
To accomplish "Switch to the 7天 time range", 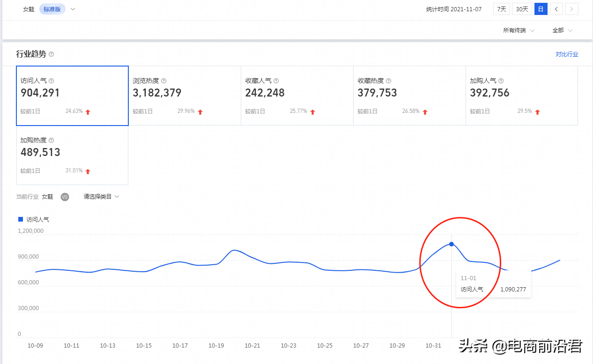I will [501, 8].
